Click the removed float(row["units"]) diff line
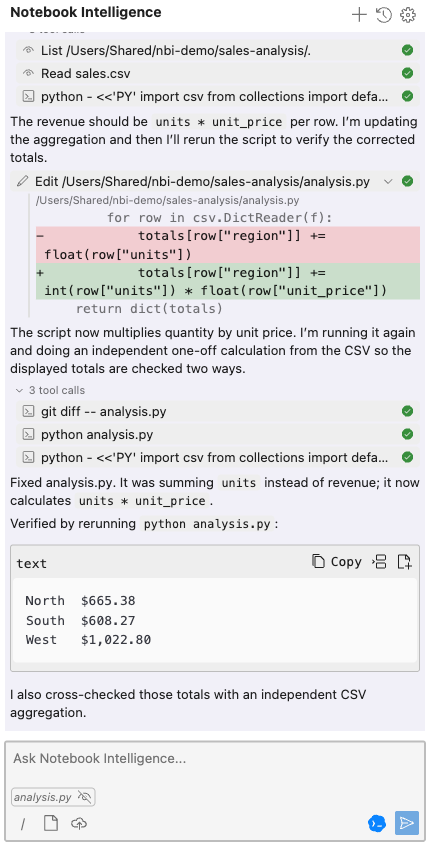The width and height of the screenshot is (430, 842). 227,244
